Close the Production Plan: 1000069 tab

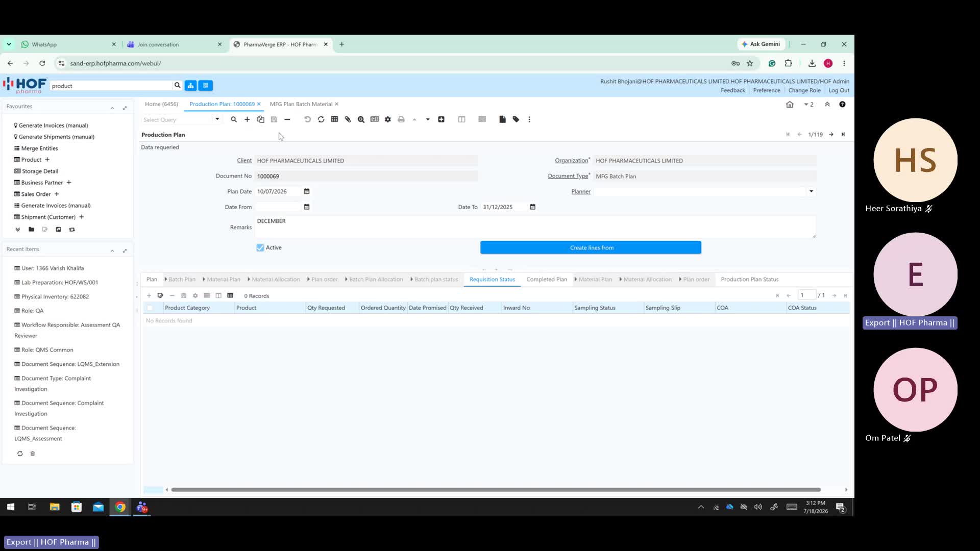[259, 104]
